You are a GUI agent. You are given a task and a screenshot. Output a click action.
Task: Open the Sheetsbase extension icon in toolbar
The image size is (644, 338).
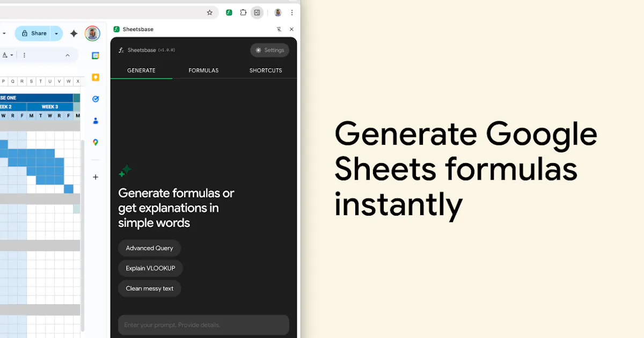pyautogui.click(x=229, y=12)
